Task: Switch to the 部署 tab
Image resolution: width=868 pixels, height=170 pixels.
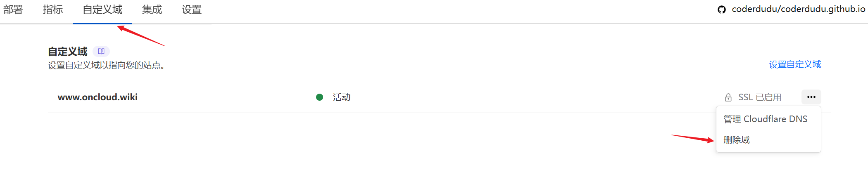Action: coord(13,9)
